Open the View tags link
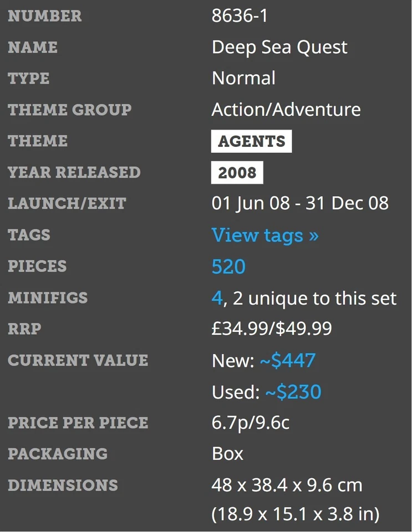The height and width of the screenshot is (532, 412). (265, 236)
